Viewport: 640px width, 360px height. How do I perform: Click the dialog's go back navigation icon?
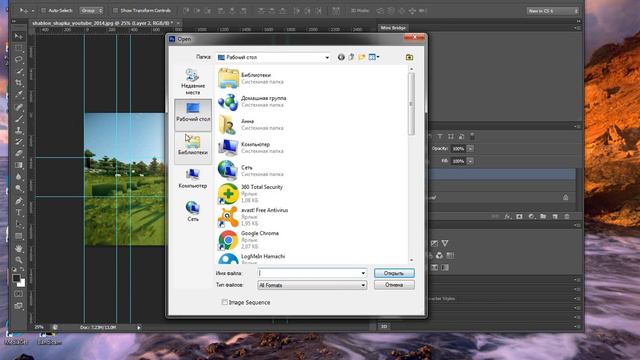(x=341, y=57)
